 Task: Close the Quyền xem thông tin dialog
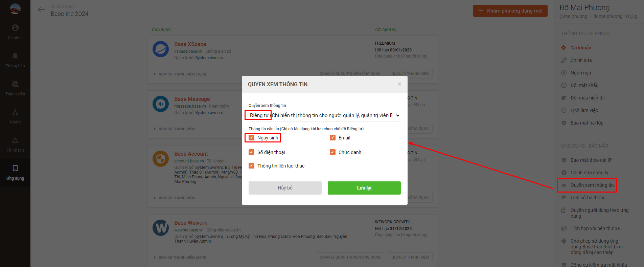[399, 84]
